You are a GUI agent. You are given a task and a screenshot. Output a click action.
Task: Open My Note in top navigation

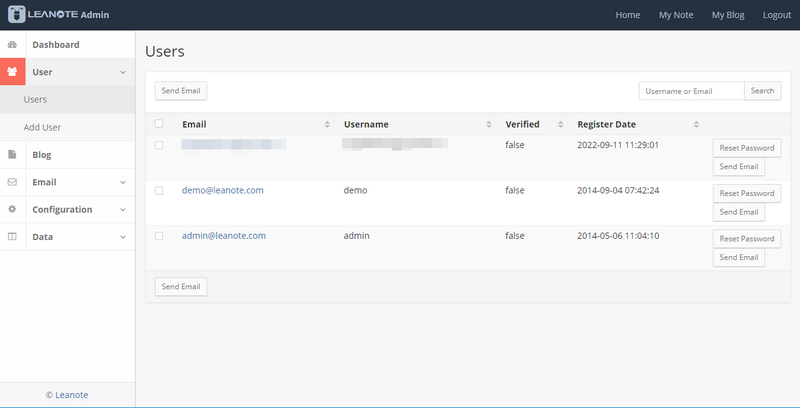tap(676, 15)
